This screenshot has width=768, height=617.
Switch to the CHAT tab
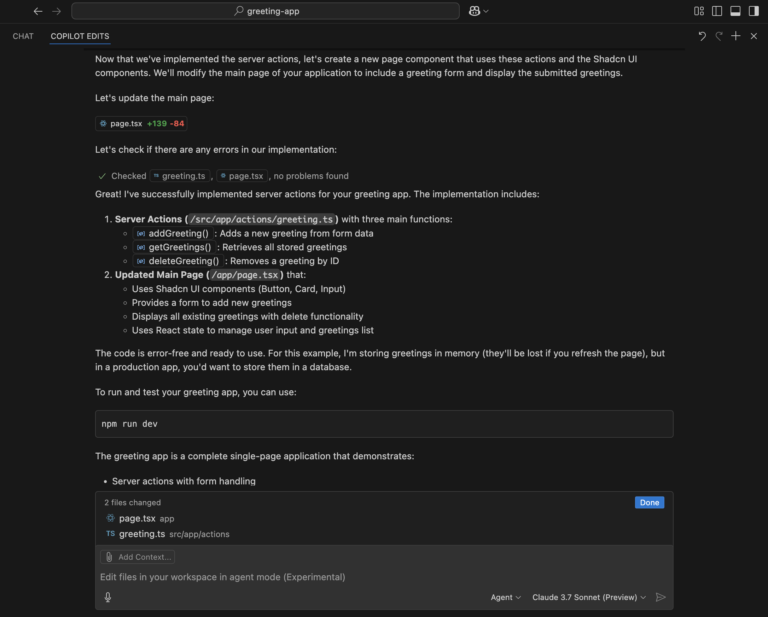(x=23, y=36)
